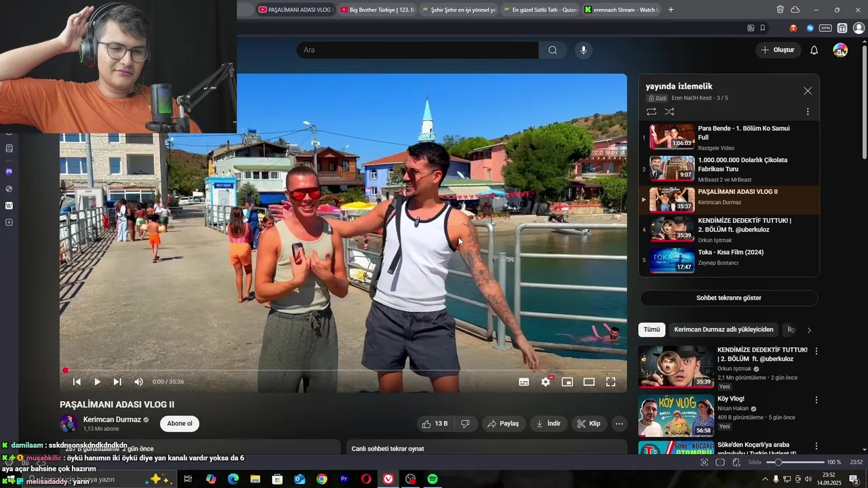
Task: Like the video (13 B)
Action: [435, 424]
